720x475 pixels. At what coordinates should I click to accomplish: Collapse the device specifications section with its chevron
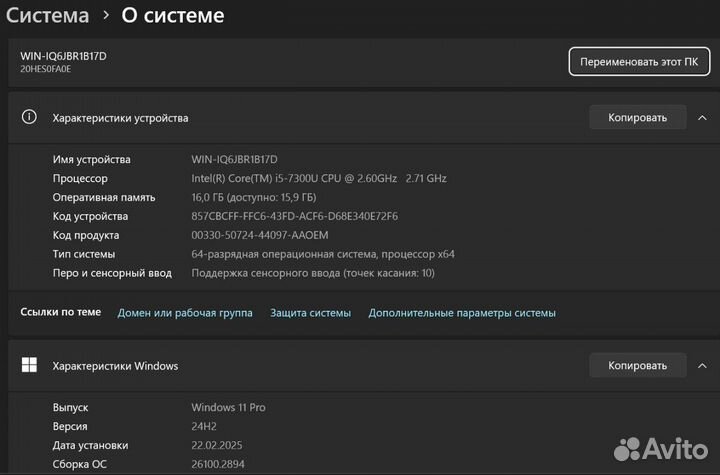[703, 117]
